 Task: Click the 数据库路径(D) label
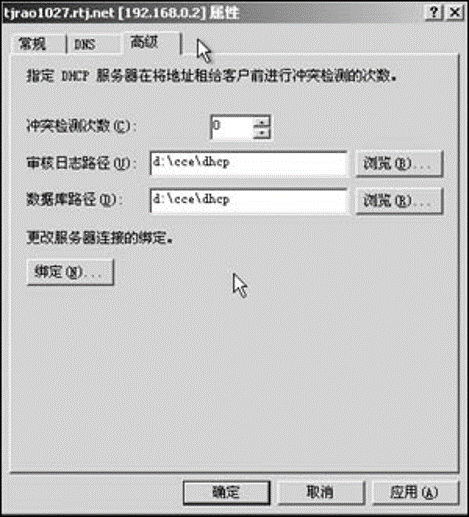[74, 200]
